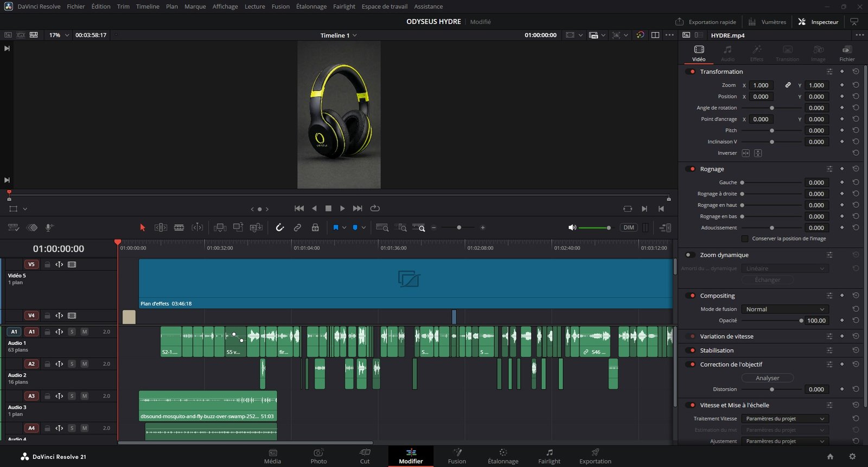Toggle Stabilisation on or off
The width and height of the screenshot is (868, 467).
(x=691, y=351)
